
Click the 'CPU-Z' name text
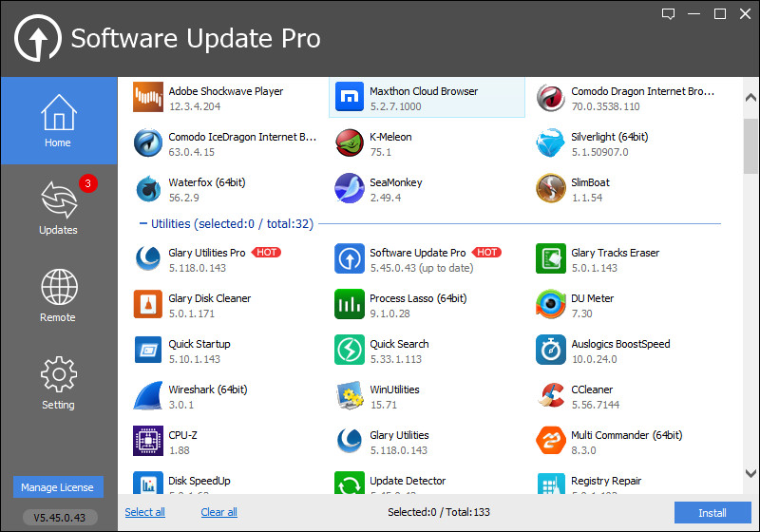pyautogui.click(x=182, y=435)
